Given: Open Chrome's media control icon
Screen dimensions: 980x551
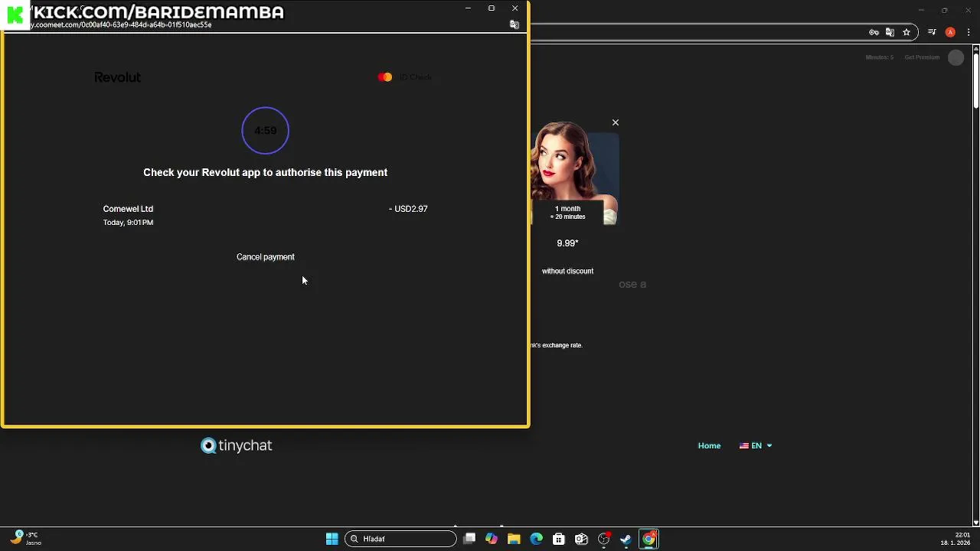Looking at the screenshot, I should [x=932, y=32].
